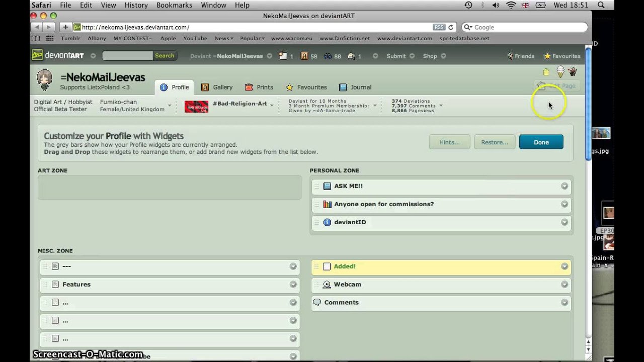Image resolution: width=644 pixels, height=362 pixels.
Task: Click the green Search button
Action: [x=165, y=56]
